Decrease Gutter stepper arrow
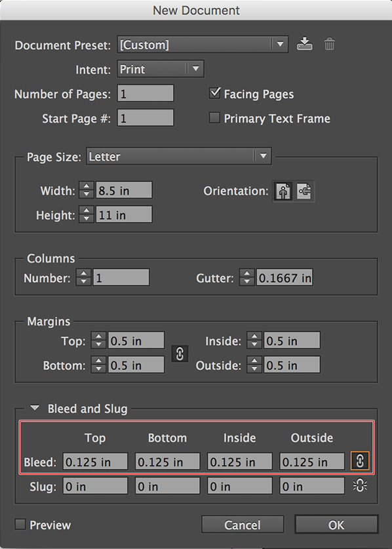 pos(246,281)
